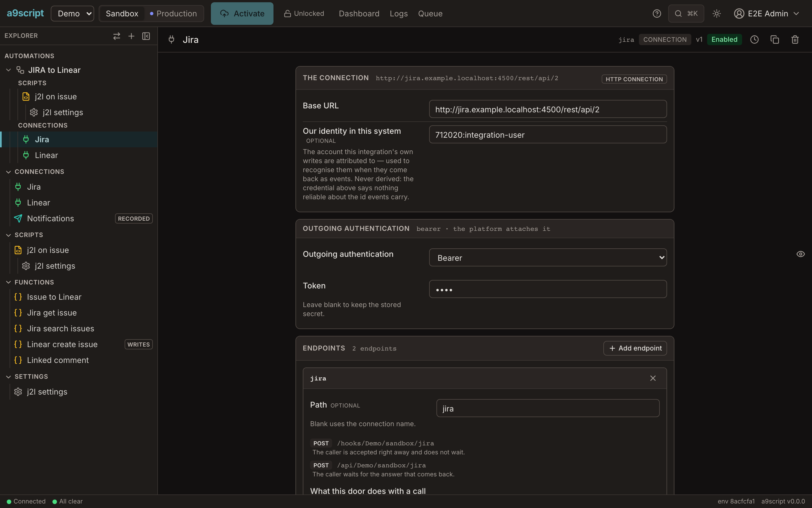Open the Outgoing authentication Bearer dropdown
812x508 pixels.
pos(548,258)
